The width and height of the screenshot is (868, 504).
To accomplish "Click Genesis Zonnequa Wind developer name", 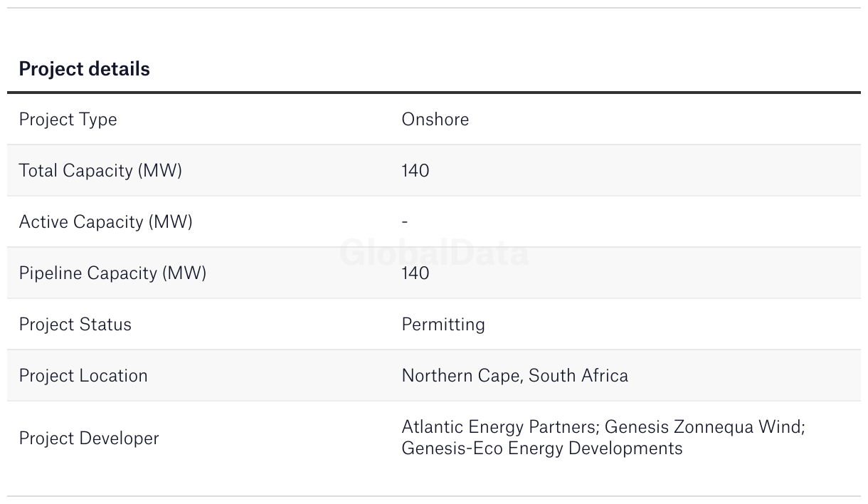I will [702, 427].
